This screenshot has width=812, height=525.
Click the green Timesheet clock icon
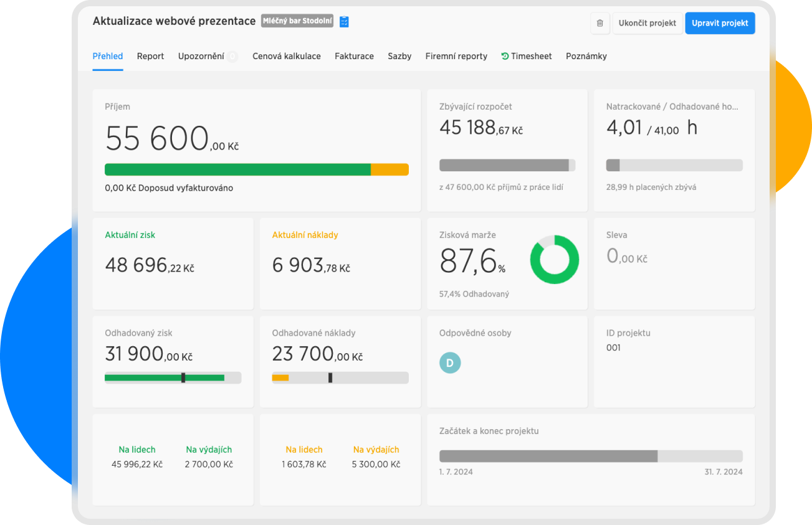point(505,56)
